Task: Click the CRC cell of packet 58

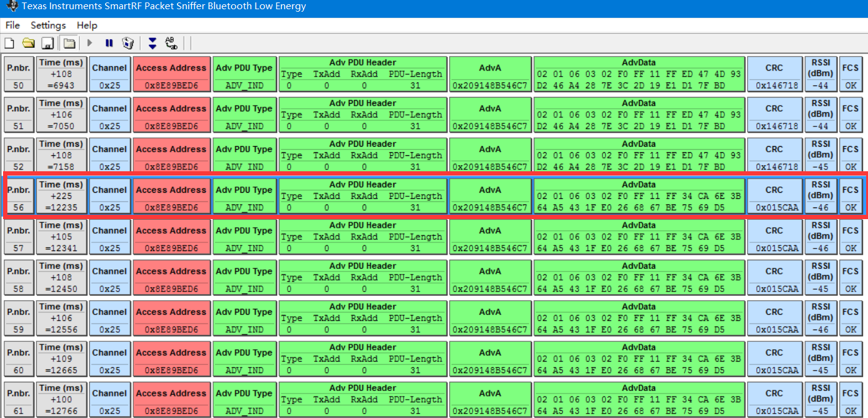Action: click(775, 277)
